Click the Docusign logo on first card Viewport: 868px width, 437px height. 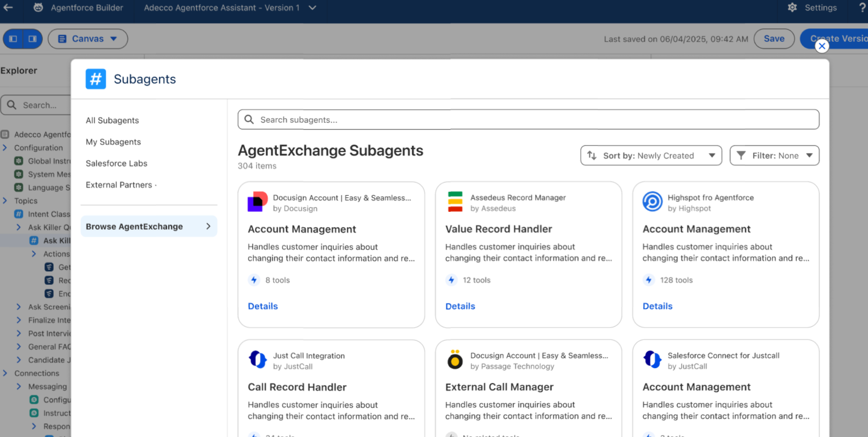tap(258, 202)
